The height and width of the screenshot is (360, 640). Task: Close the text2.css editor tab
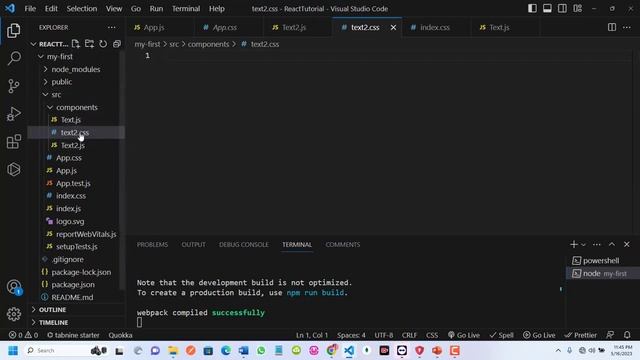[x=393, y=27]
